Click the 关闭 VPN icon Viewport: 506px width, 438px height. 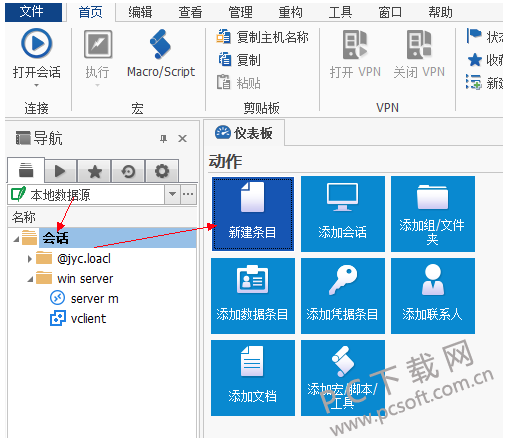click(419, 44)
